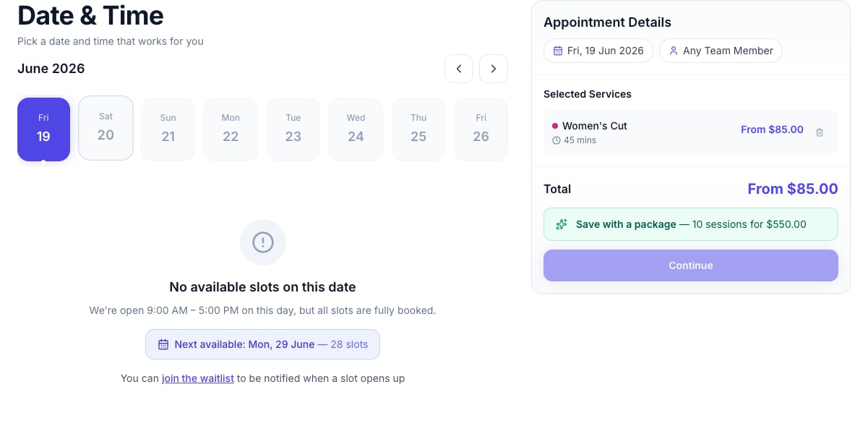Click the From $85.00 service price
868x421 pixels.
pyautogui.click(x=772, y=129)
